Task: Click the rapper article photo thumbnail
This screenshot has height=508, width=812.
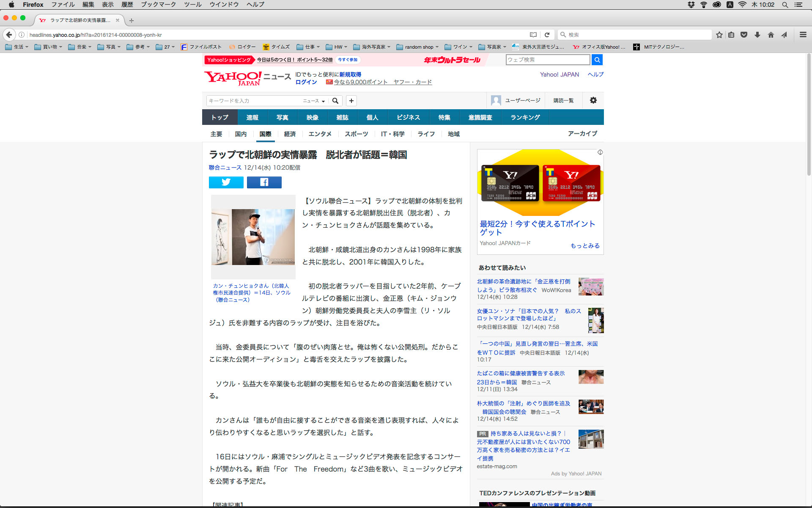Action: pos(253,237)
